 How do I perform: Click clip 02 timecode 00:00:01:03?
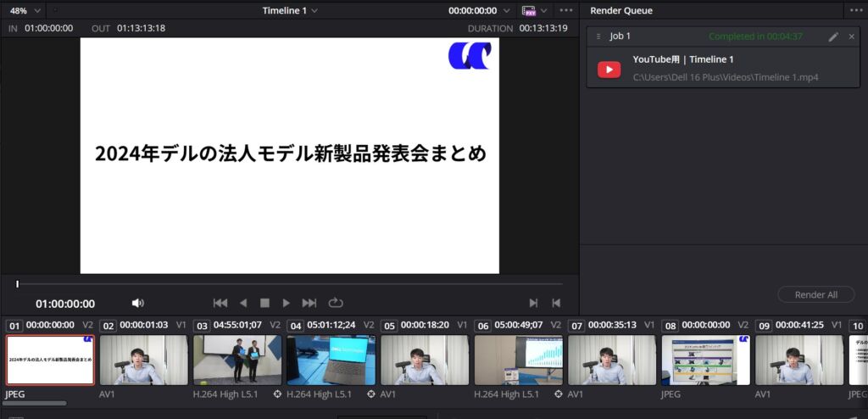144,325
